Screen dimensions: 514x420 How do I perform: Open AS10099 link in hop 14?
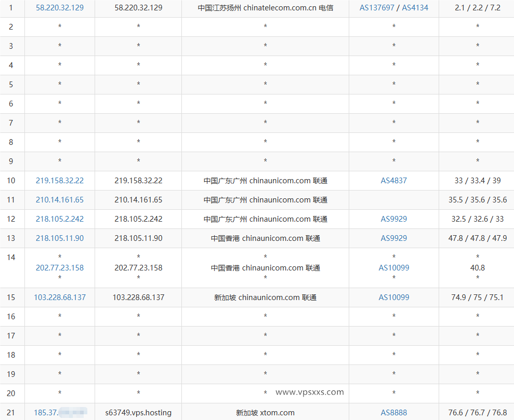[x=394, y=268]
